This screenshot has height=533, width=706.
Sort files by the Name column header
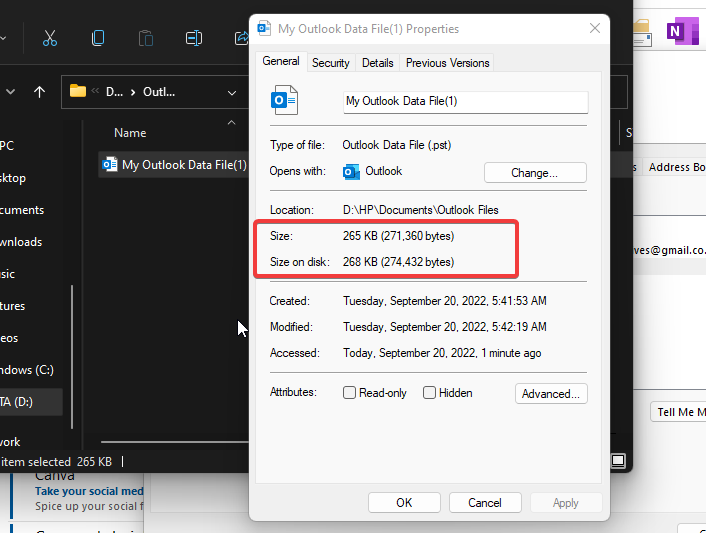pos(130,133)
